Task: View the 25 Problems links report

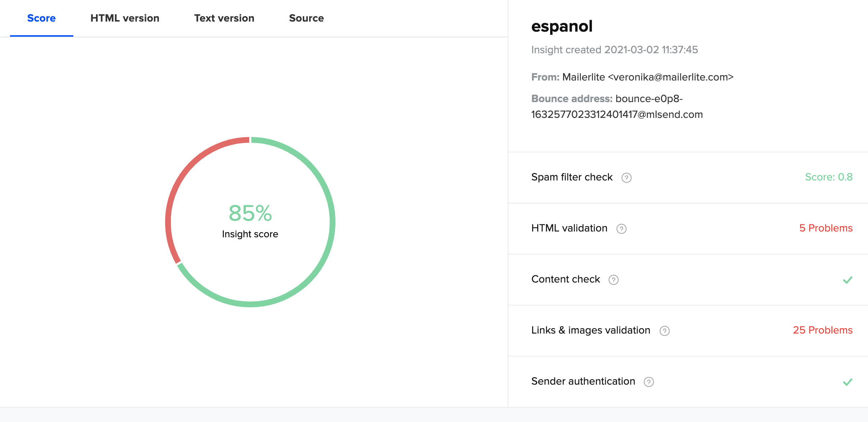Action: point(823,330)
